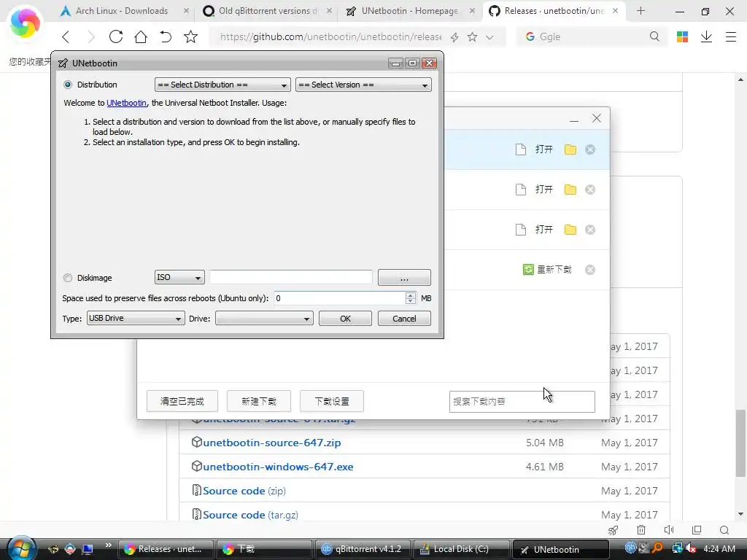
Task: Open folder of second download row
Action: click(570, 190)
